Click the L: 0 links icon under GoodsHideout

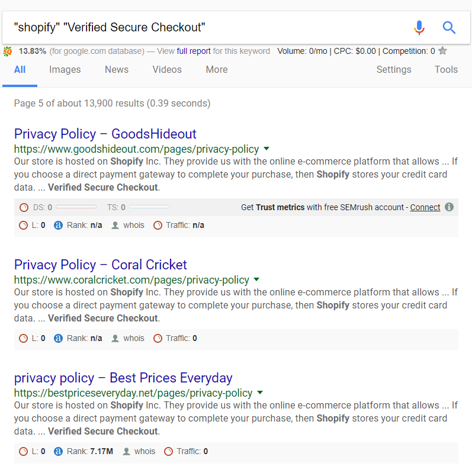[23, 225]
